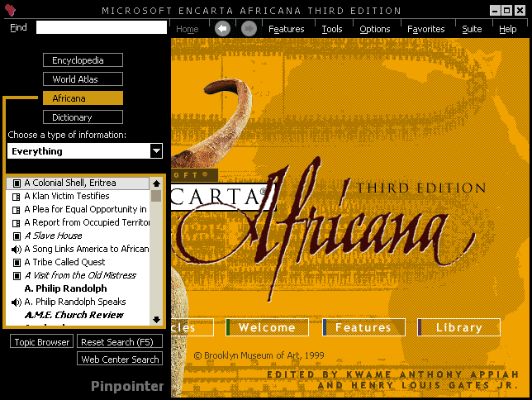532x400 pixels.
Task: Click media icon beside A Colonial Shell, Eritrea
Action: pyautogui.click(x=17, y=183)
